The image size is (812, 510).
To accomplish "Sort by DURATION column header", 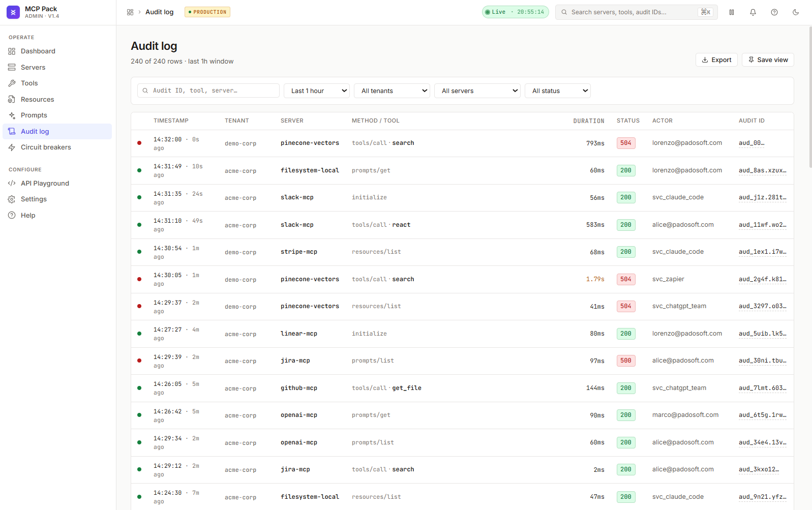I will (x=589, y=121).
